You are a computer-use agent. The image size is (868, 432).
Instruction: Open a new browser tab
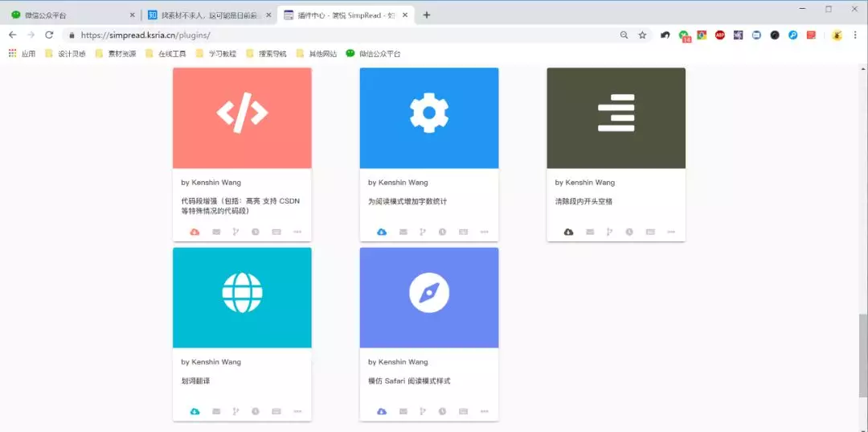pos(426,15)
